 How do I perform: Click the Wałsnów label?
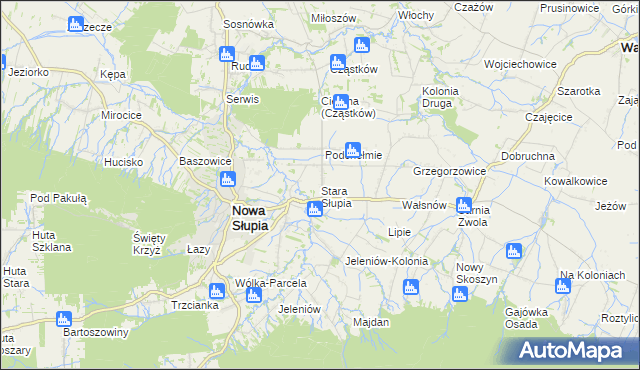pyautogui.click(x=424, y=205)
